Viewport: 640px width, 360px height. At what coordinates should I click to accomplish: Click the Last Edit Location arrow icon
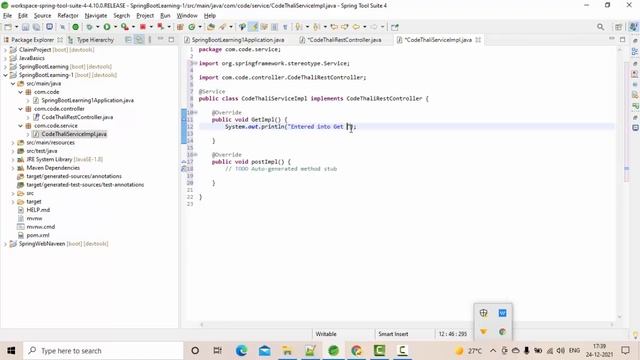(334, 27)
